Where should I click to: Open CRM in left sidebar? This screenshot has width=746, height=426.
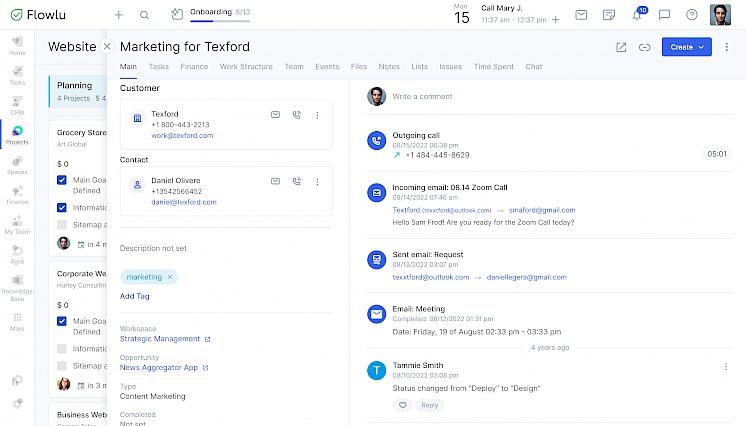tap(17, 106)
